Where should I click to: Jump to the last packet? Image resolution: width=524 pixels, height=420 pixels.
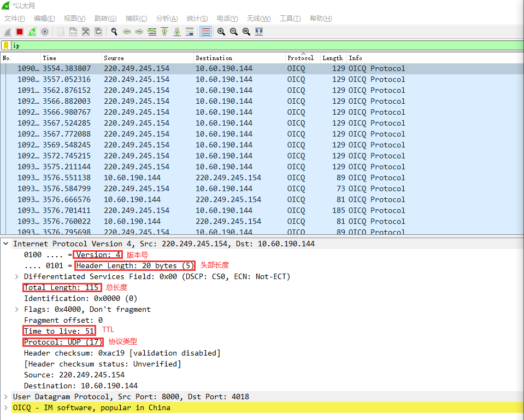tap(177, 32)
